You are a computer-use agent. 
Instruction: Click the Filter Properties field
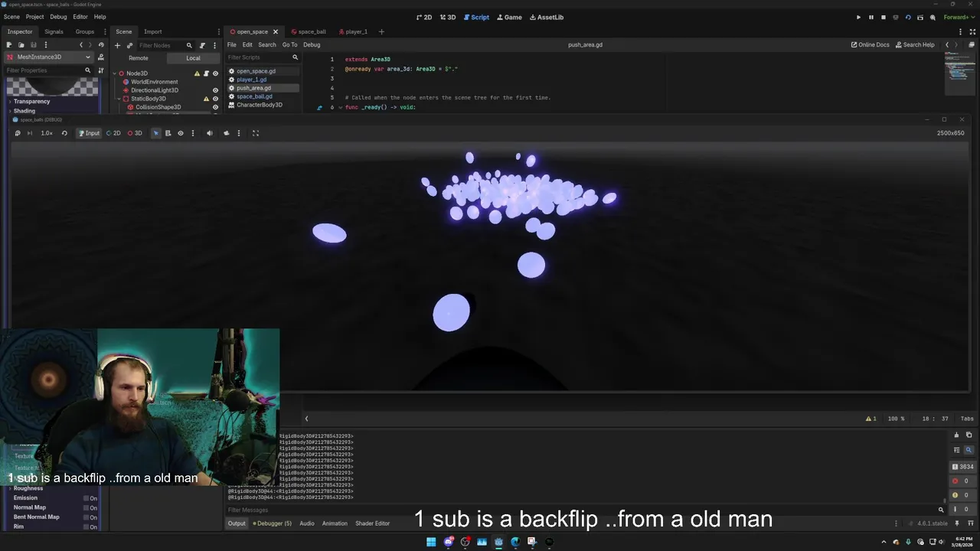tap(47, 70)
